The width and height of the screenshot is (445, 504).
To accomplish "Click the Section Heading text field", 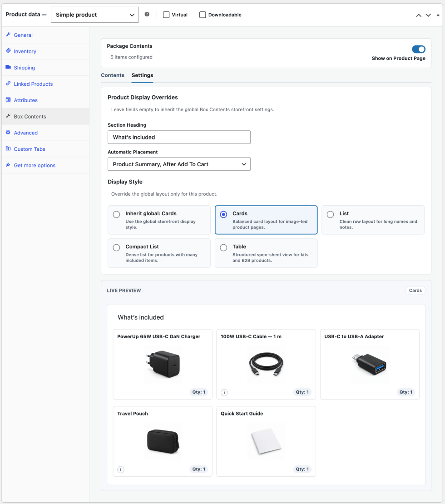I will [179, 137].
